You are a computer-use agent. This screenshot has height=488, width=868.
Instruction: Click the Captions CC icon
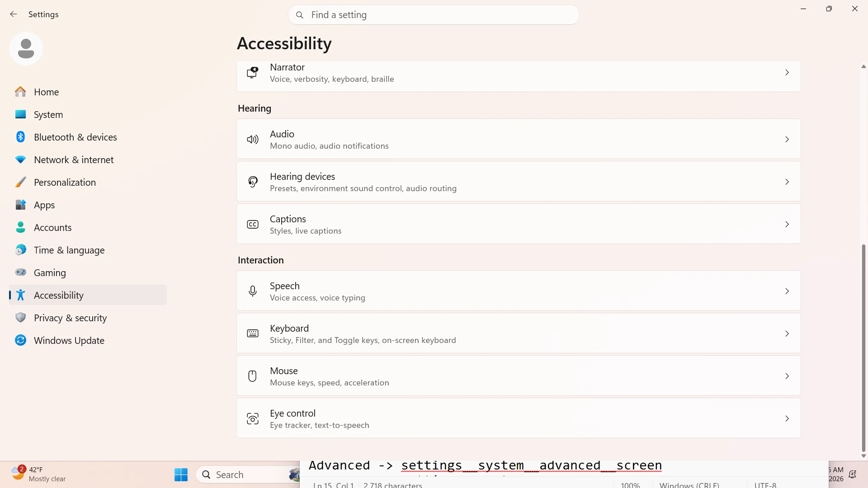[x=253, y=224]
